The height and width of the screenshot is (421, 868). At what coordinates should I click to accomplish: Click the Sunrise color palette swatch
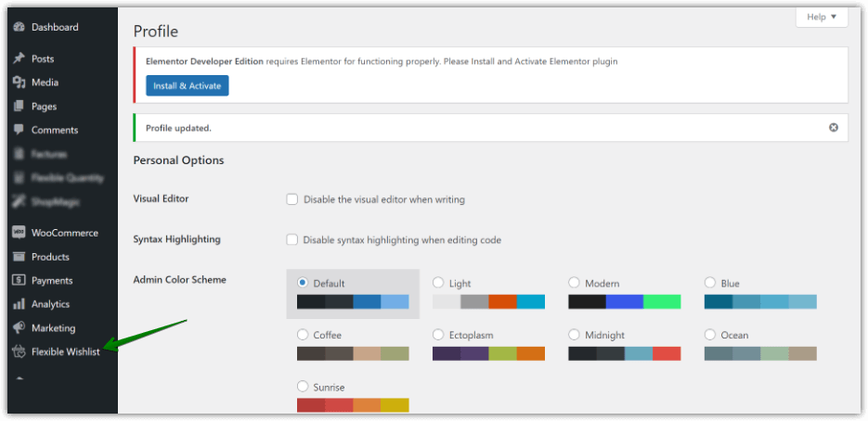pyautogui.click(x=353, y=405)
